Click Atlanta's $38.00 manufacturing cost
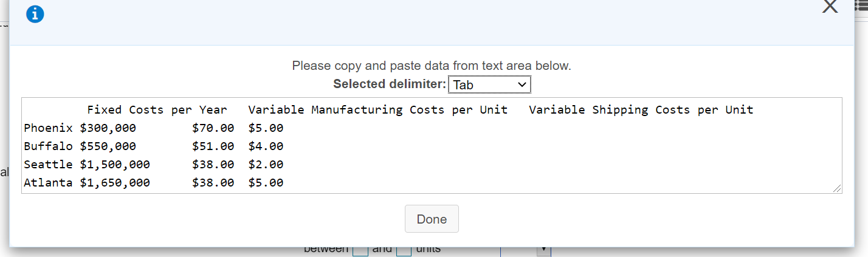 coord(213,183)
